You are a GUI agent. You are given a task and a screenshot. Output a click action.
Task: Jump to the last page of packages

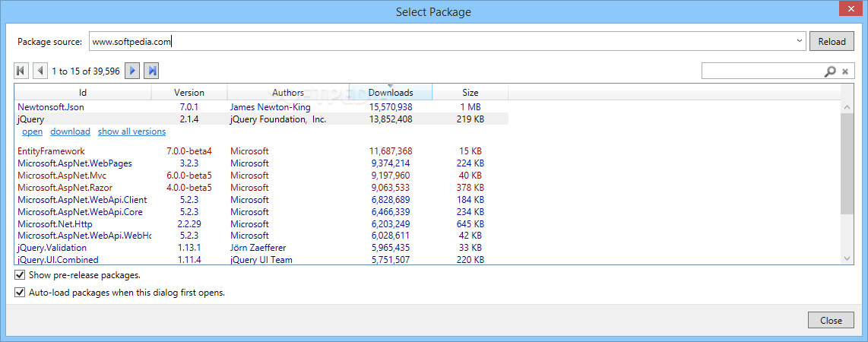point(152,71)
